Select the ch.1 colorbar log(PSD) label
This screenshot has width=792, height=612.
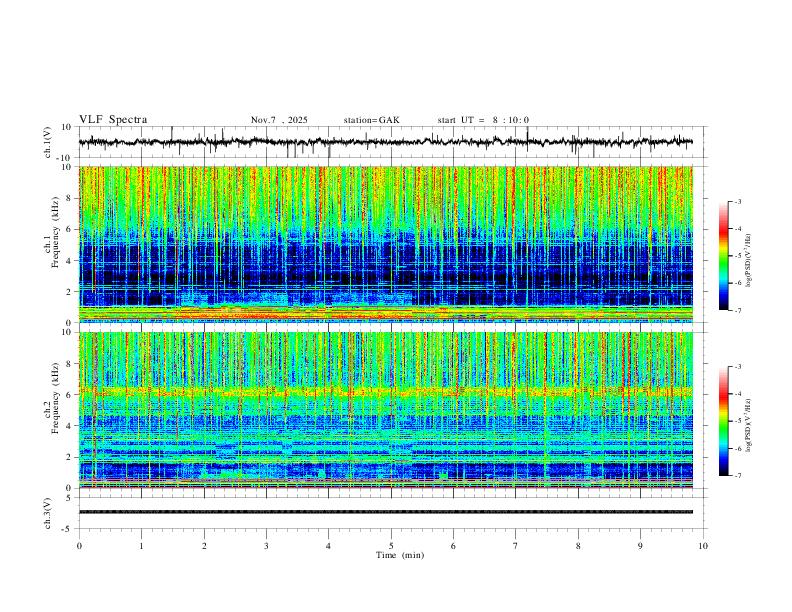pos(748,261)
